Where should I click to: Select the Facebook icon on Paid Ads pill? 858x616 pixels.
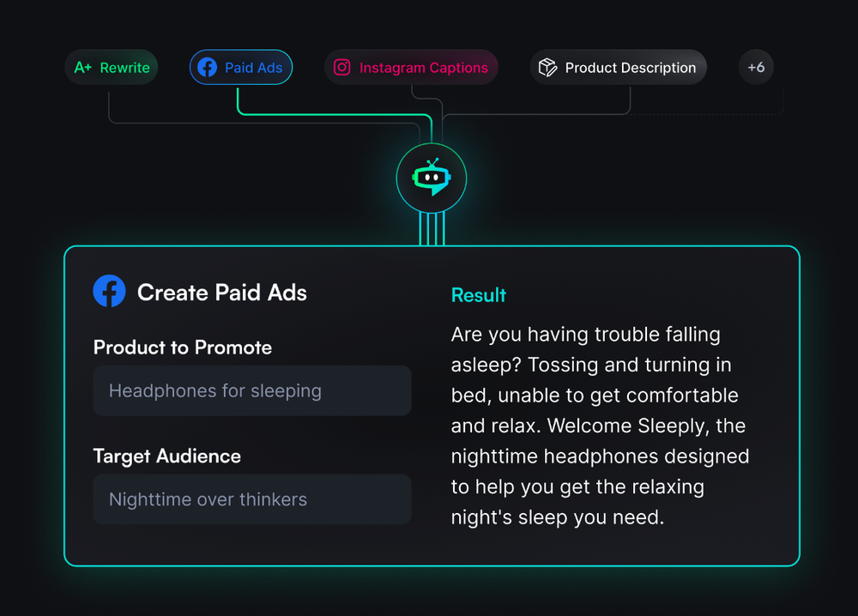(205, 67)
